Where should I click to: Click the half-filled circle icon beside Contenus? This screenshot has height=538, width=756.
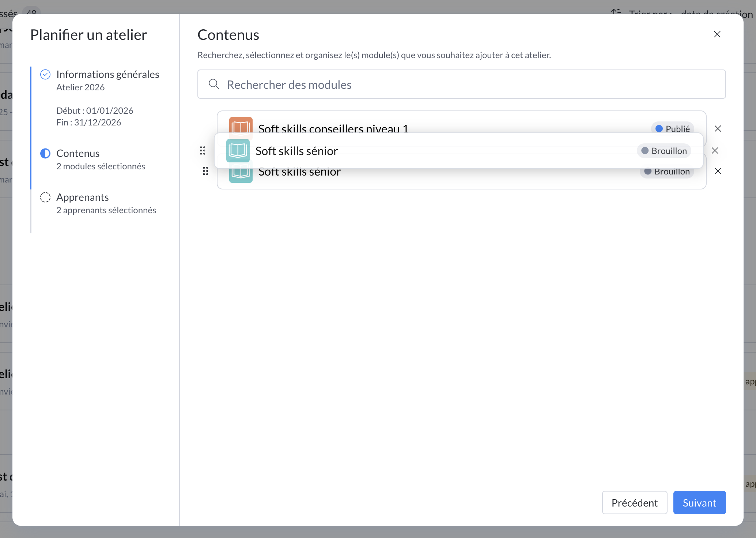tap(45, 154)
